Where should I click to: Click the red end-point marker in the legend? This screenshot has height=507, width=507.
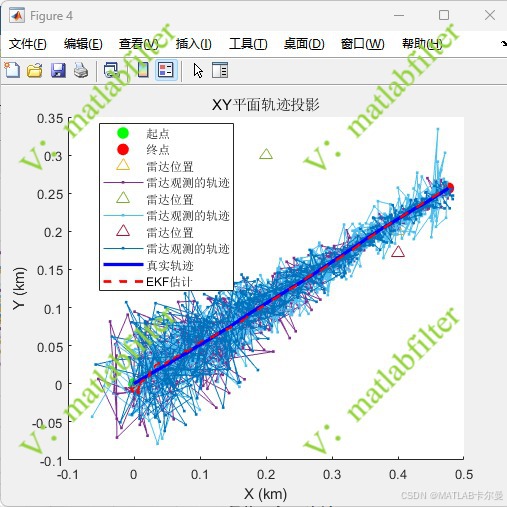[123, 149]
